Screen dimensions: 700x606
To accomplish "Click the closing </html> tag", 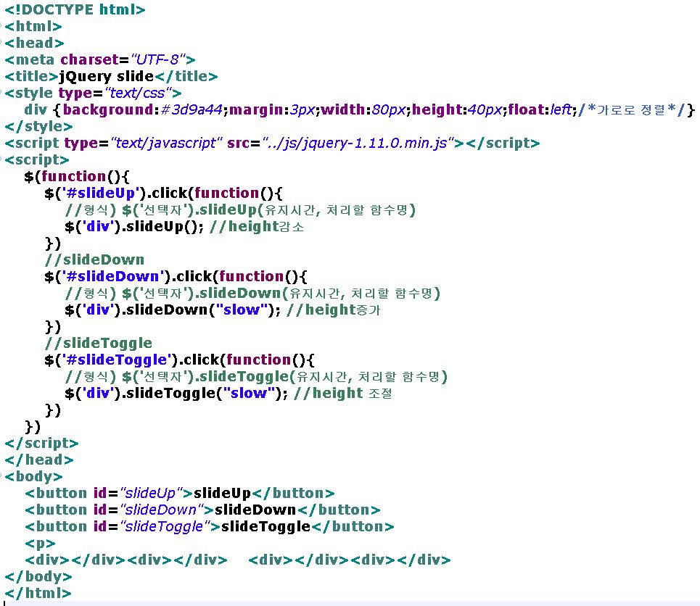I will (x=38, y=594).
